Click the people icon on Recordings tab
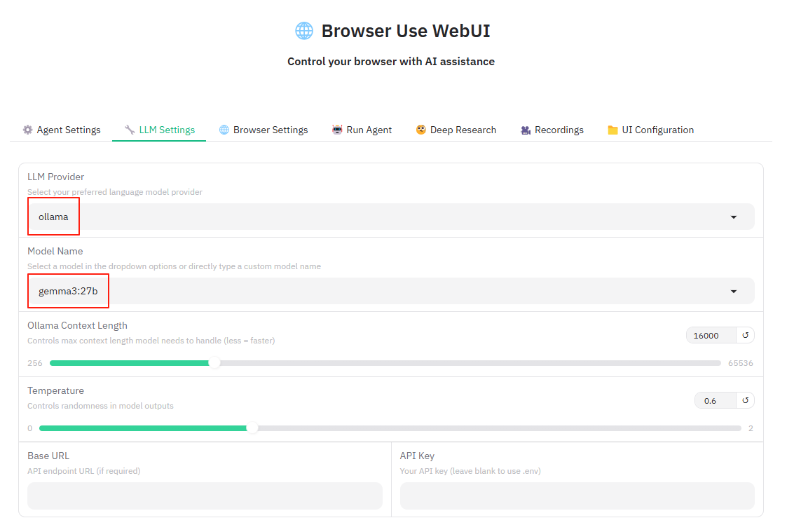 pos(525,130)
